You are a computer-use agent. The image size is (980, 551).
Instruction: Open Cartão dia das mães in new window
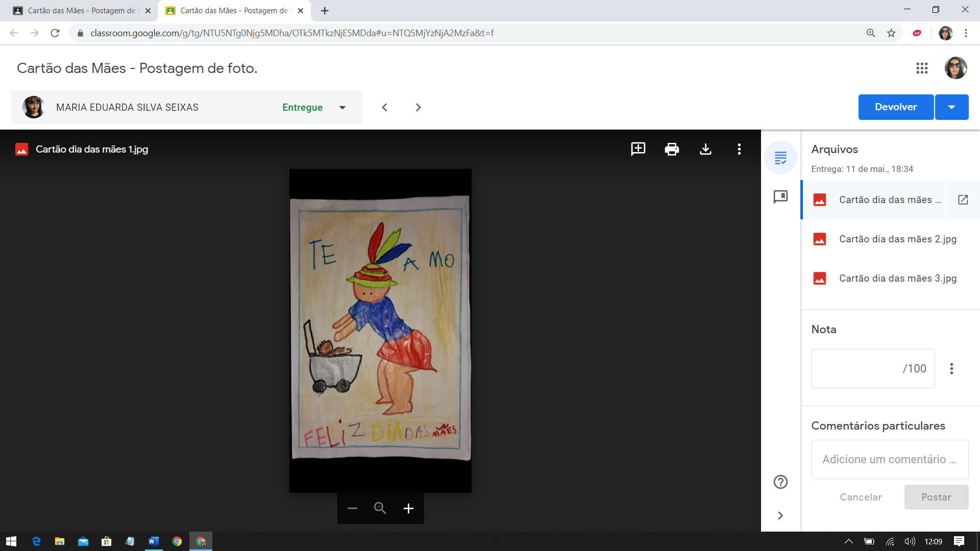click(963, 199)
